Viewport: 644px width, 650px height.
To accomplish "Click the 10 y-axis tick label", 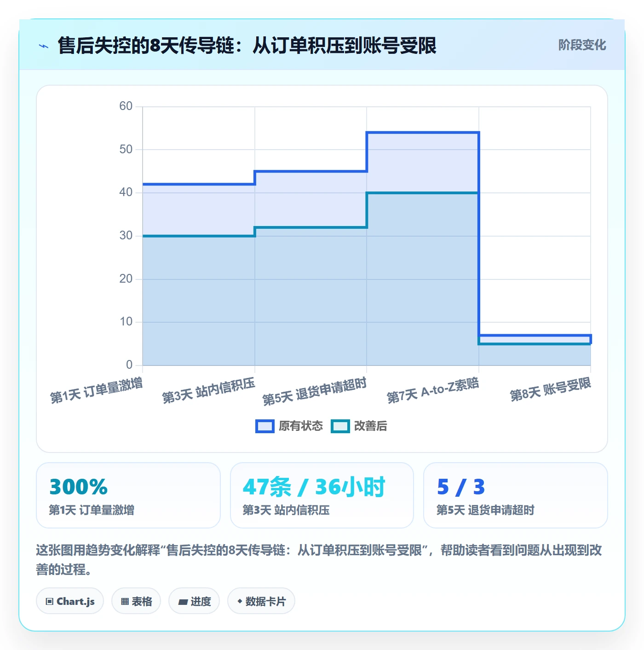I will (x=126, y=322).
